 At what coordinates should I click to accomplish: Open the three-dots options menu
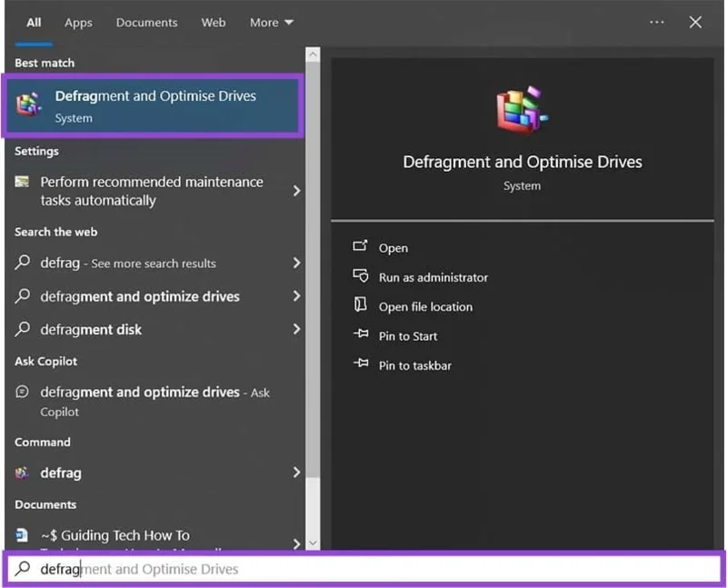[x=656, y=22]
